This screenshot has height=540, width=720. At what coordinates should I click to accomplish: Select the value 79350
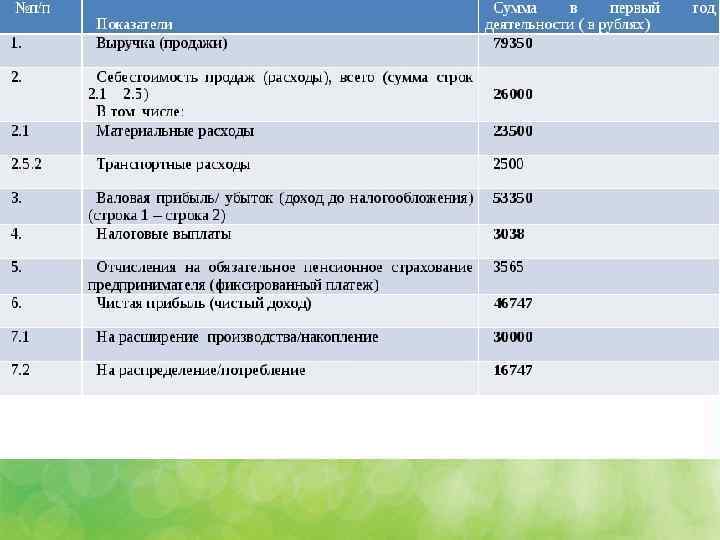coord(512,43)
